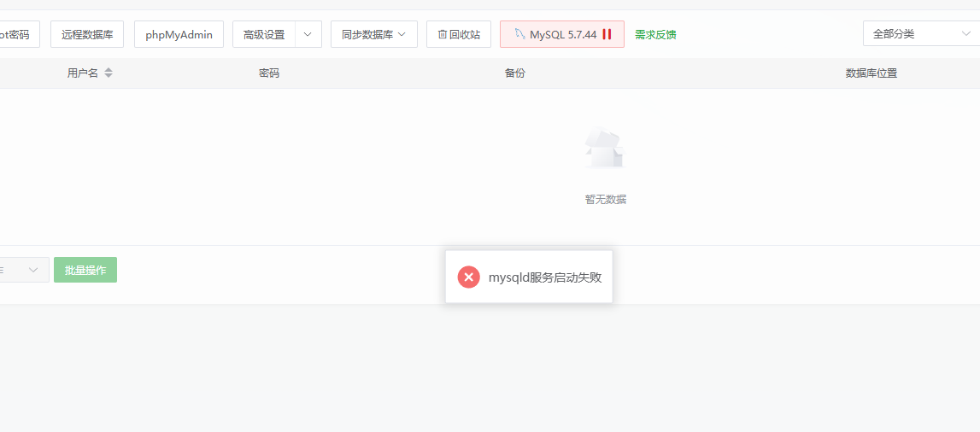The height and width of the screenshot is (432, 980).
Task: Open the 全部分类 category dropdown
Action: 921,33
